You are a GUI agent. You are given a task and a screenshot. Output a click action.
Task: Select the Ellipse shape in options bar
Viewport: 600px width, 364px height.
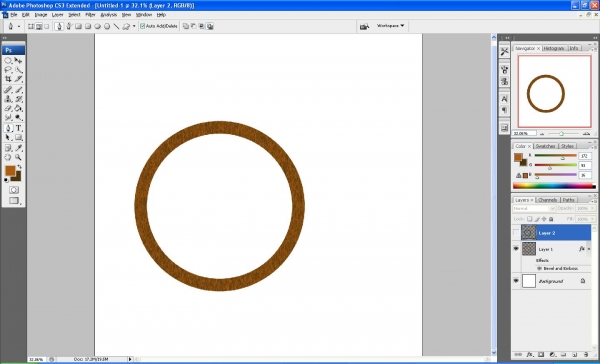click(98, 26)
